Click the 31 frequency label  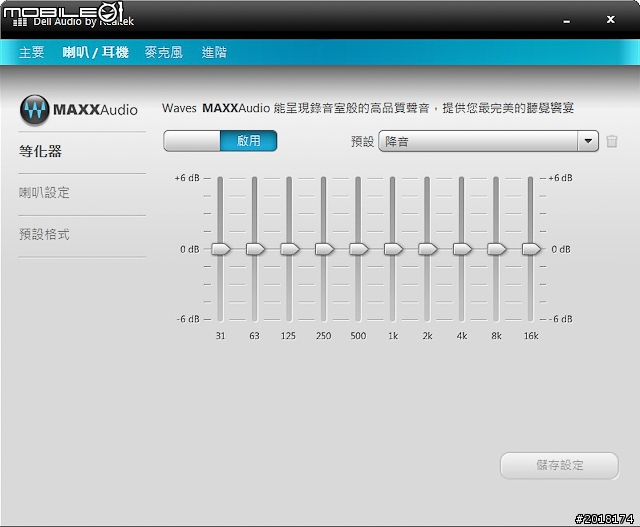coord(220,336)
